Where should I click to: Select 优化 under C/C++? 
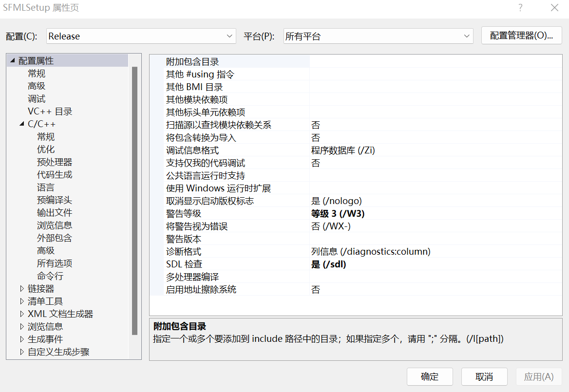tap(46, 149)
